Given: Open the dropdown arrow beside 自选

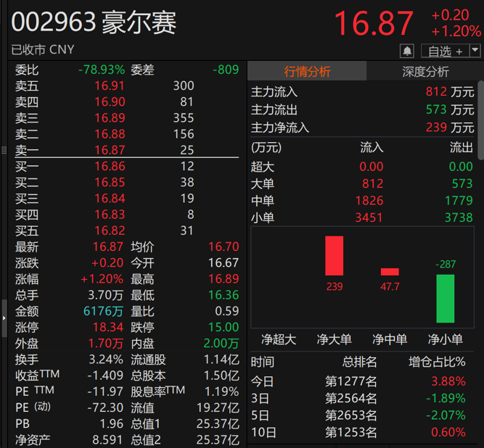Looking at the screenshot, I should click(475, 50).
